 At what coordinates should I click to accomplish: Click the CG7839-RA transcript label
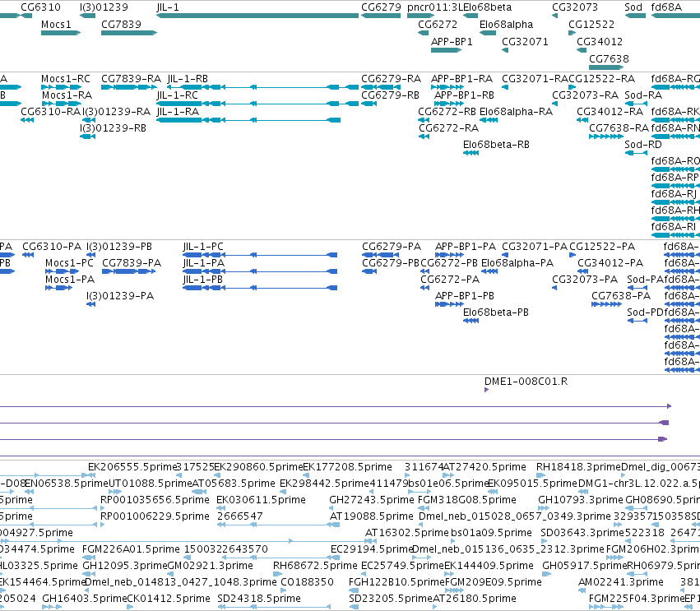132,79
